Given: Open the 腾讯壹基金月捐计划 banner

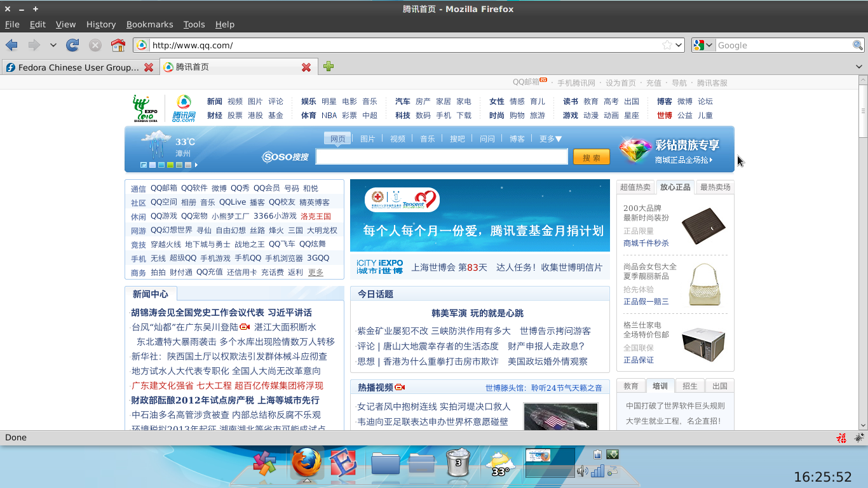Looking at the screenshot, I should (x=480, y=215).
